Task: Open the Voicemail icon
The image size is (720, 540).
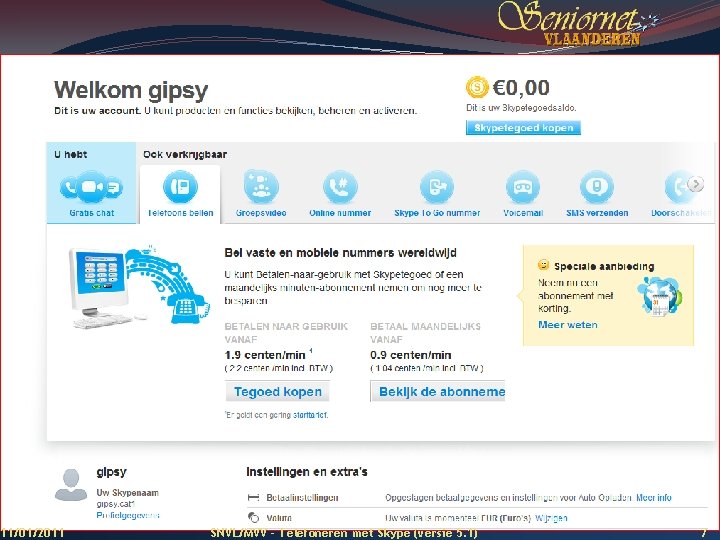Action: point(523,186)
